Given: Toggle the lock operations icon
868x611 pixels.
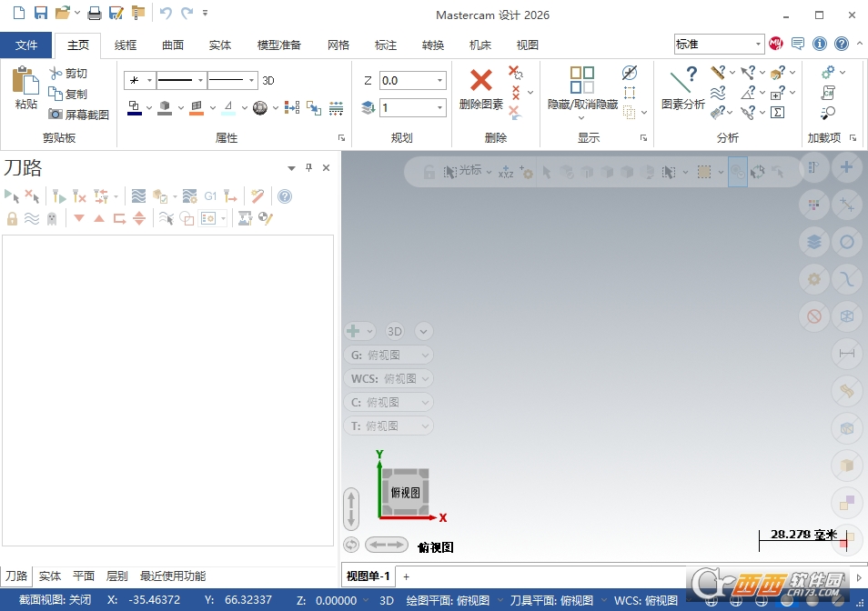Looking at the screenshot, I should 12,219.
